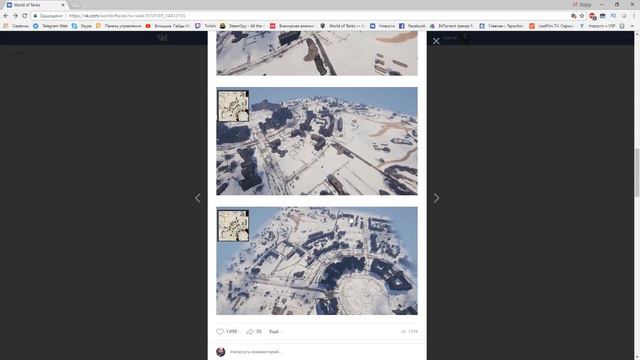Open the BitTorrent tracker bookmark
The height and width of the screenshot is (360, 640).
pos(452,26)
